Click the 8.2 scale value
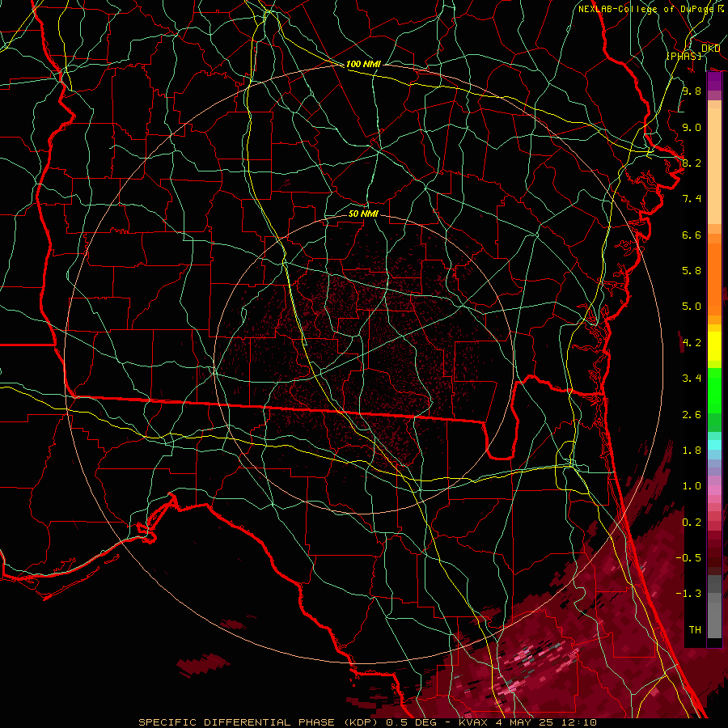Image resolution: width=728 pixels, height=728 pixels. click(x=692, y=163)
